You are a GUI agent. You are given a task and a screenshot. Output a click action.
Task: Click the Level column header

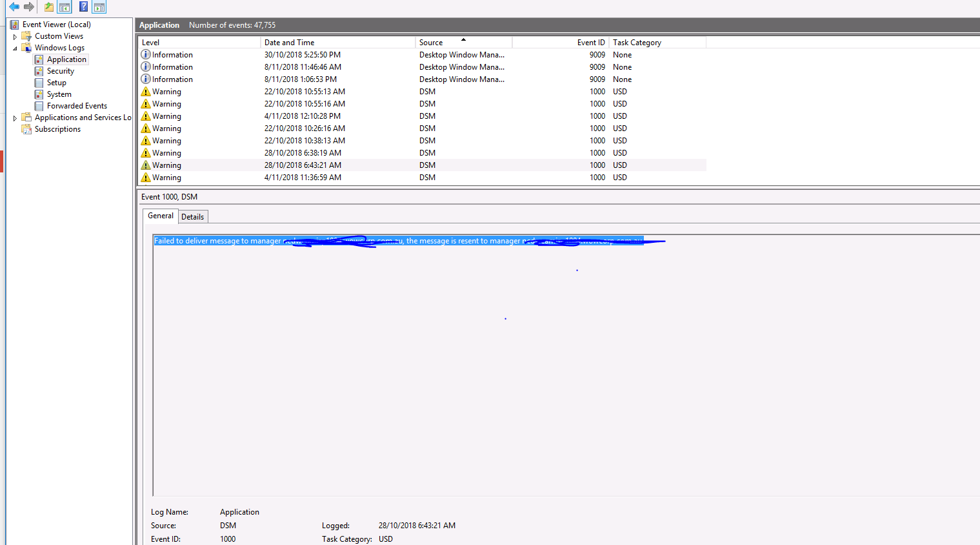point(150,42)
